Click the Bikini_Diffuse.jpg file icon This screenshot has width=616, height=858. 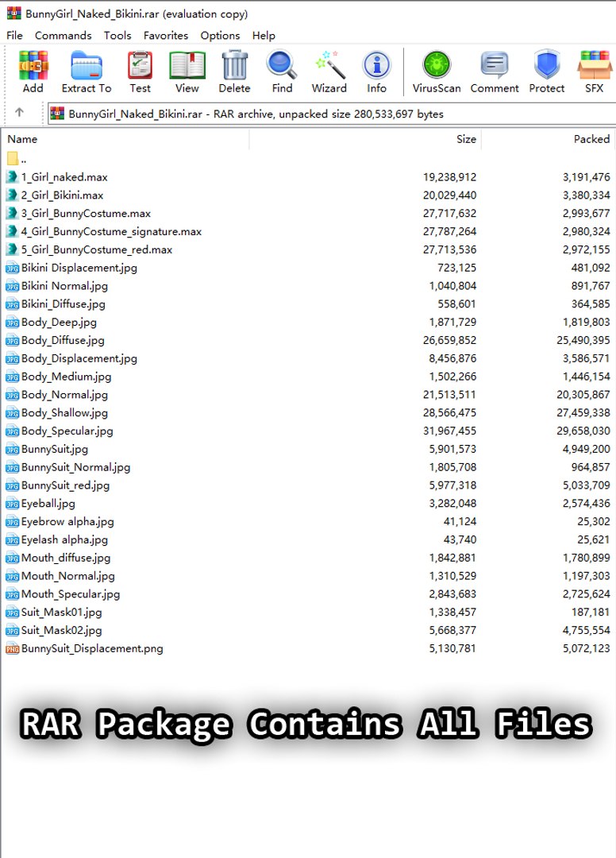[x=12, y=305]
